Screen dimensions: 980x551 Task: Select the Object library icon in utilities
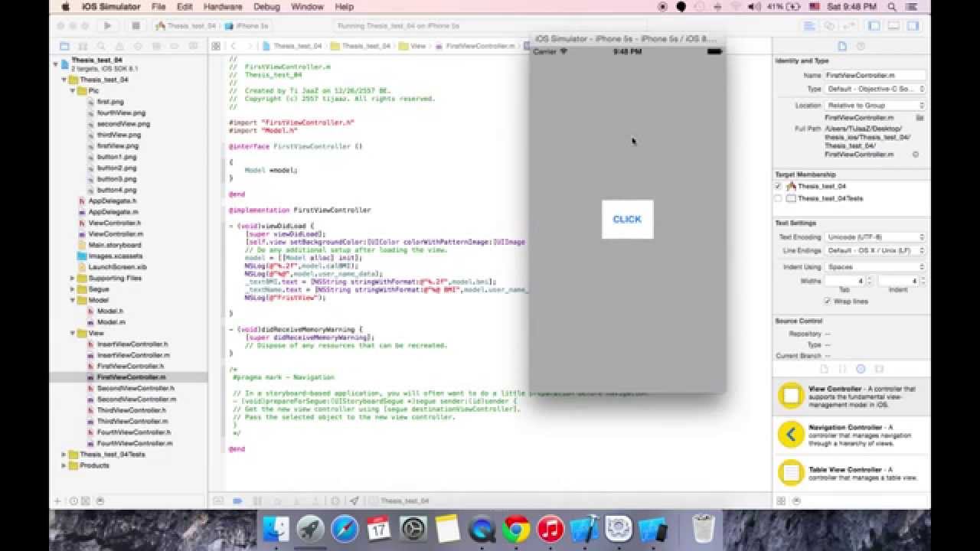(861, 369)
